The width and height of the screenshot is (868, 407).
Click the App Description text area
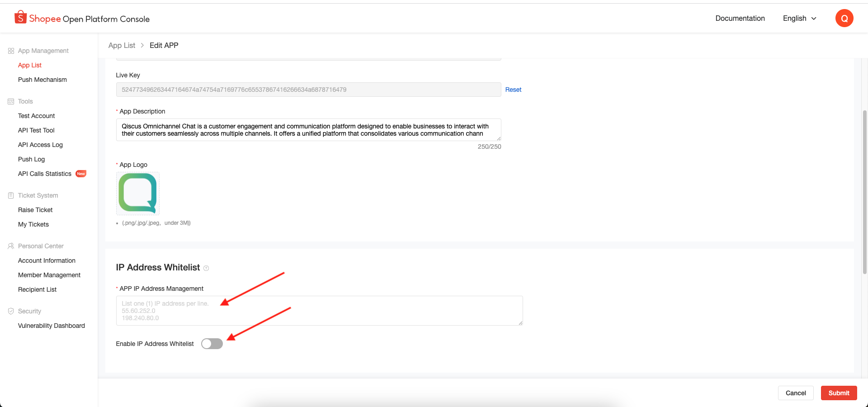(x=308, y=130)
